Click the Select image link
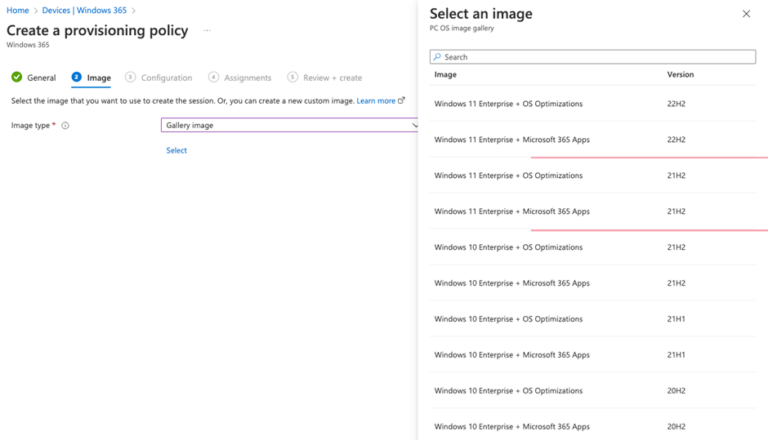 pyautogui.click(x=176, y=150)
